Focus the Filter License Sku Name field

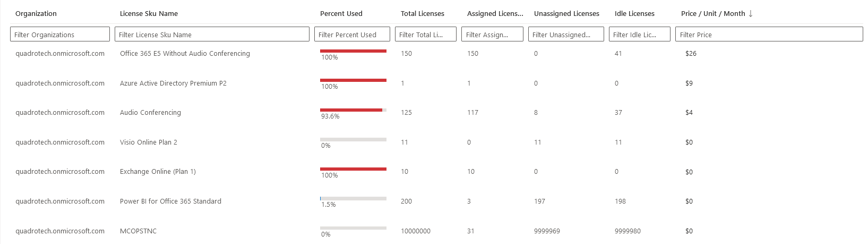point(212,35)
